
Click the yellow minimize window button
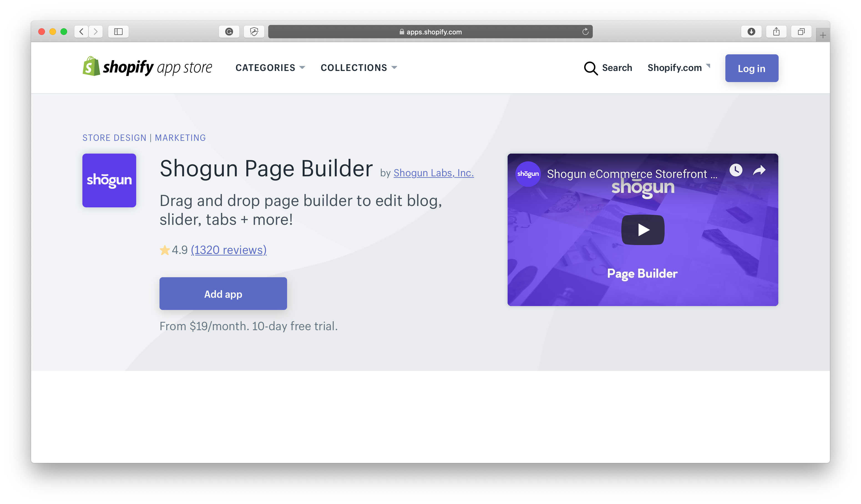[x=53, y=32]
